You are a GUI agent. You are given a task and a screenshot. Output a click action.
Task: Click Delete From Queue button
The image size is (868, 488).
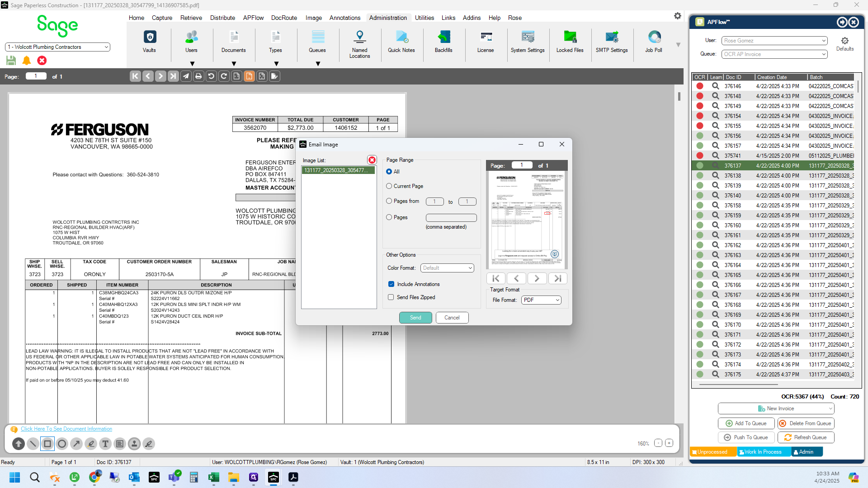tap(806, 423)
